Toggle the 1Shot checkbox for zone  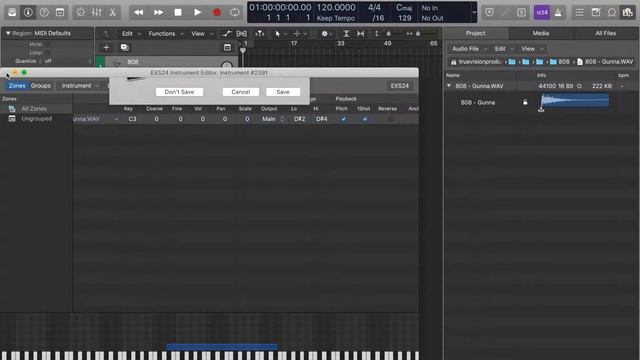coord(365,119)
